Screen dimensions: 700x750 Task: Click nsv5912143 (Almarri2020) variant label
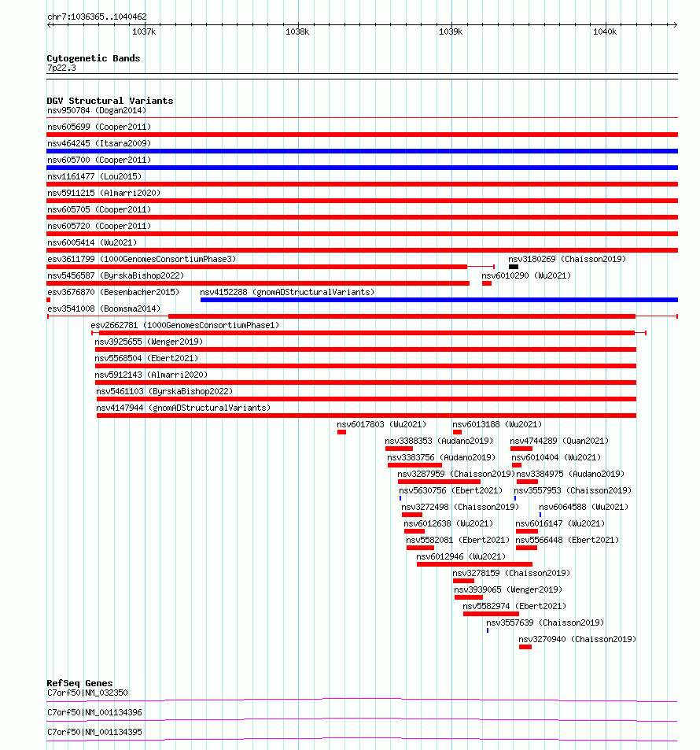click(151, 375)
